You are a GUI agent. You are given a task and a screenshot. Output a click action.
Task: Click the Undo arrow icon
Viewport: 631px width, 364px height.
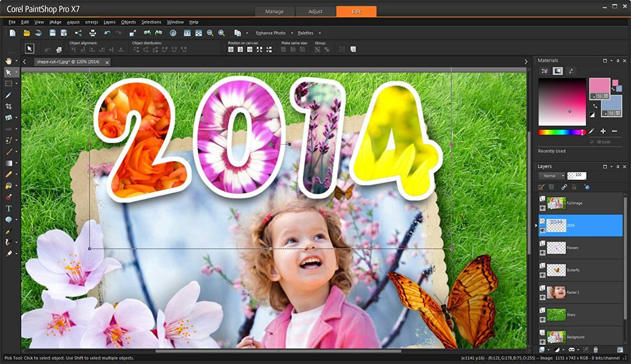click(x=107, y=33)
